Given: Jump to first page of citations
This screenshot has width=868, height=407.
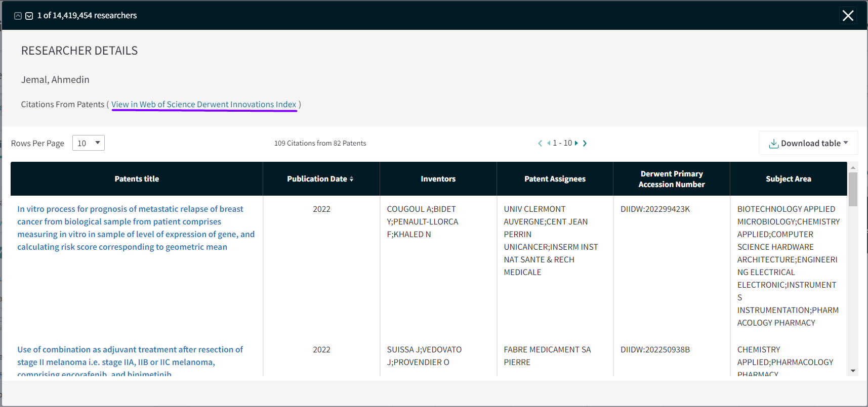Looking at the screenshot, I should pyautogui.click(x=540, y=143).
